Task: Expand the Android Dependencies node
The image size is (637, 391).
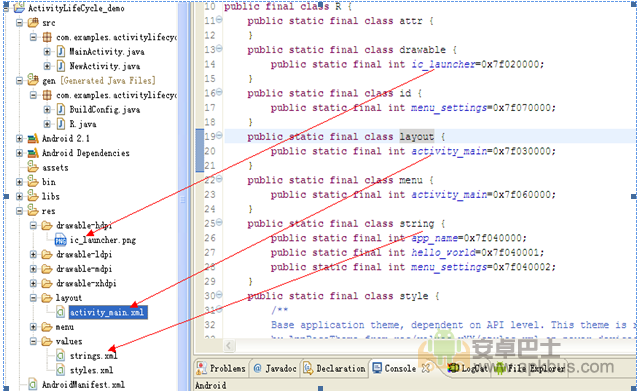Action: click(x=19, y=153)
